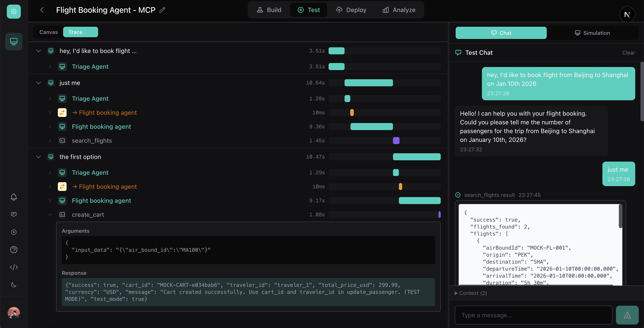Image resolution: width=644 pixels, height=328 pixels.
Task: Click the create_cart terminal icon
Action: [x=62, y=215]
